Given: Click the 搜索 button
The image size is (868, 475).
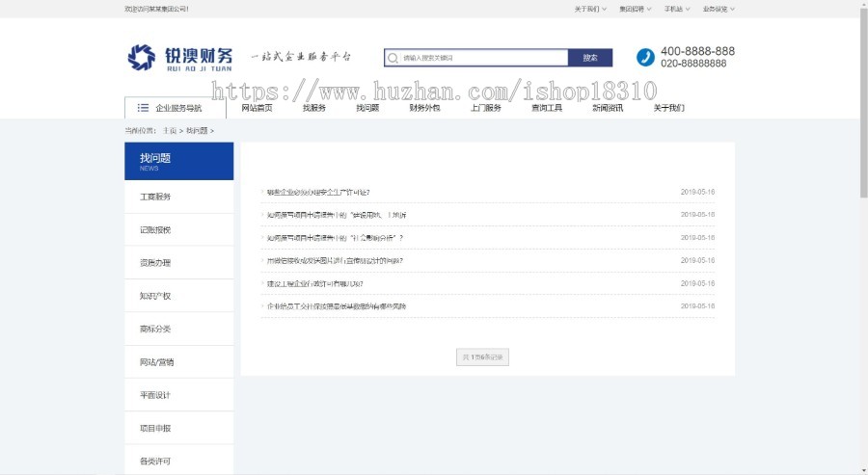Looking at the screenshot, I should tap(590, 58).
